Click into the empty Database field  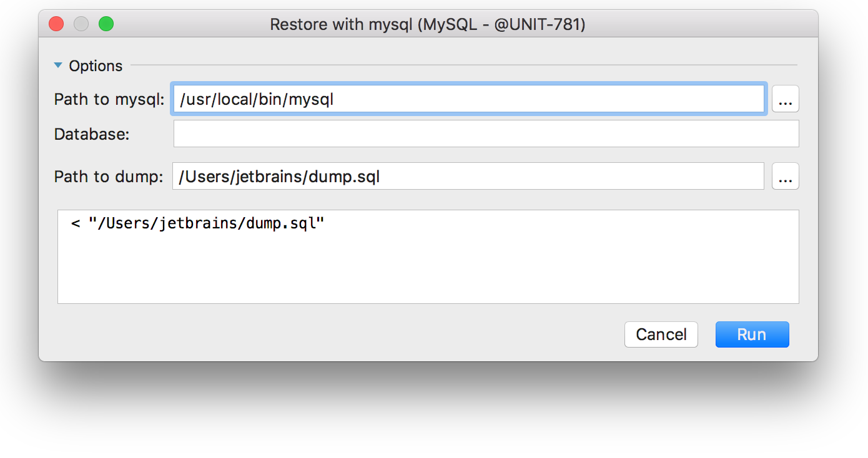[486, 134]
